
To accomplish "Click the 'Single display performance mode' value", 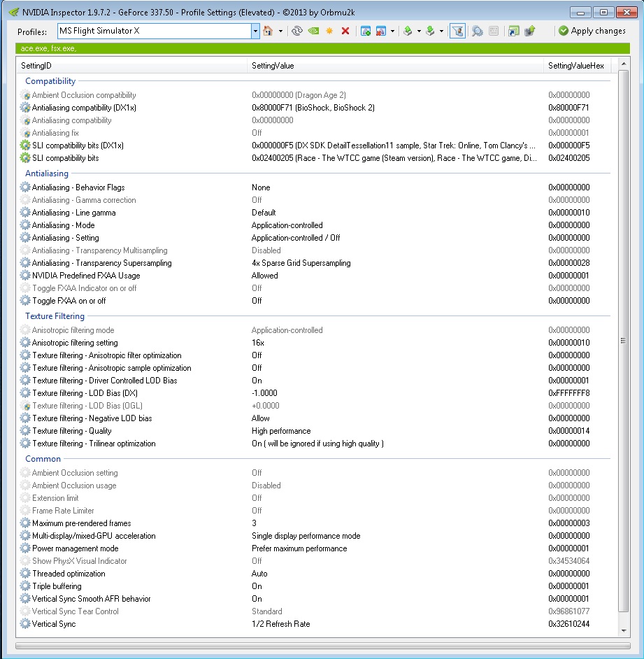I will coord(306,536).
